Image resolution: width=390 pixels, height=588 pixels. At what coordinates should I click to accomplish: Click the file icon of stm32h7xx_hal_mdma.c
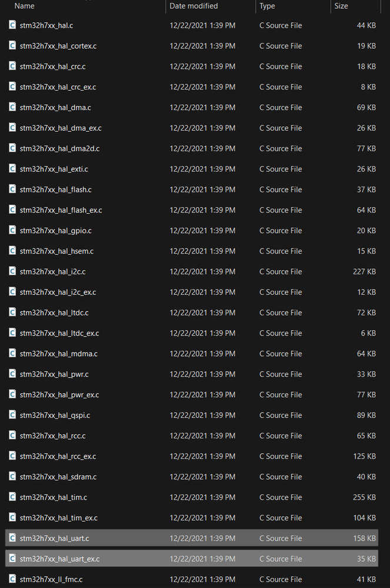click(12, 353)
